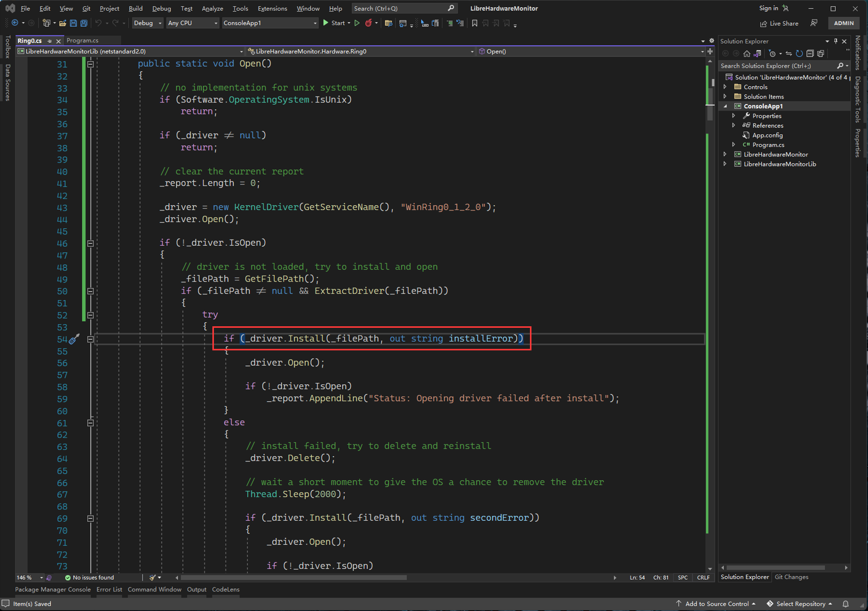Image resolution: width=868 pixels, height=611 pixels.
Task: Toggle auto-hide pushpin on Solution Explorer
Action: (x=836, y=41)
